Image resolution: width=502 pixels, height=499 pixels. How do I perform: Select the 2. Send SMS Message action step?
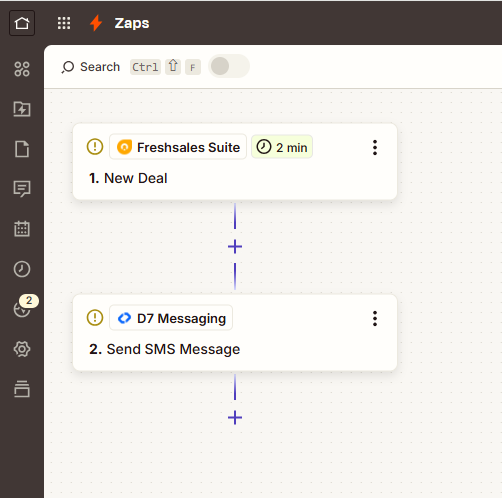pos(235,333)
